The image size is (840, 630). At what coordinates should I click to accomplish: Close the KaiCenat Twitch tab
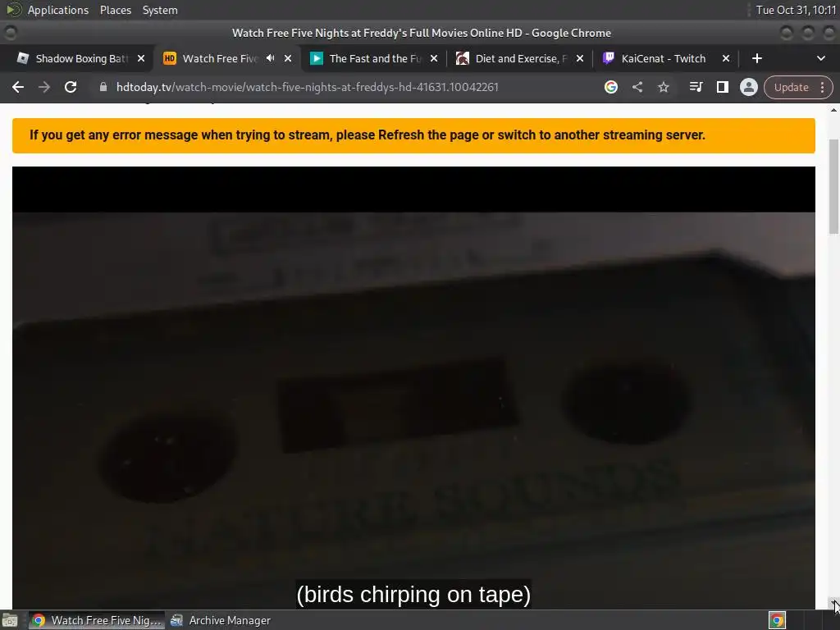pyautogui.click(x=726, y=58)
